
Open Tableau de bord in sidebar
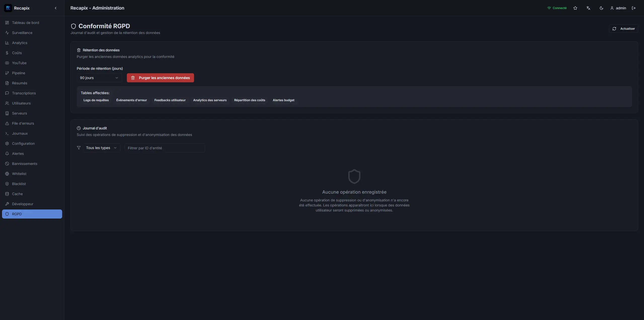pyautogui.click(x=25, y=23)
